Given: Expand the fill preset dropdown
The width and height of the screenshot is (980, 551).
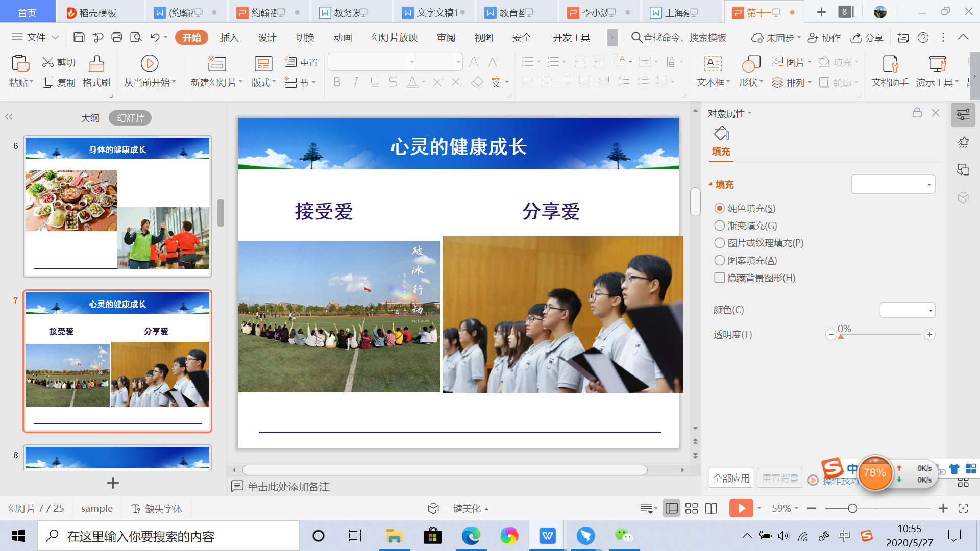Looking at the screenshot, I should point(893,184).
